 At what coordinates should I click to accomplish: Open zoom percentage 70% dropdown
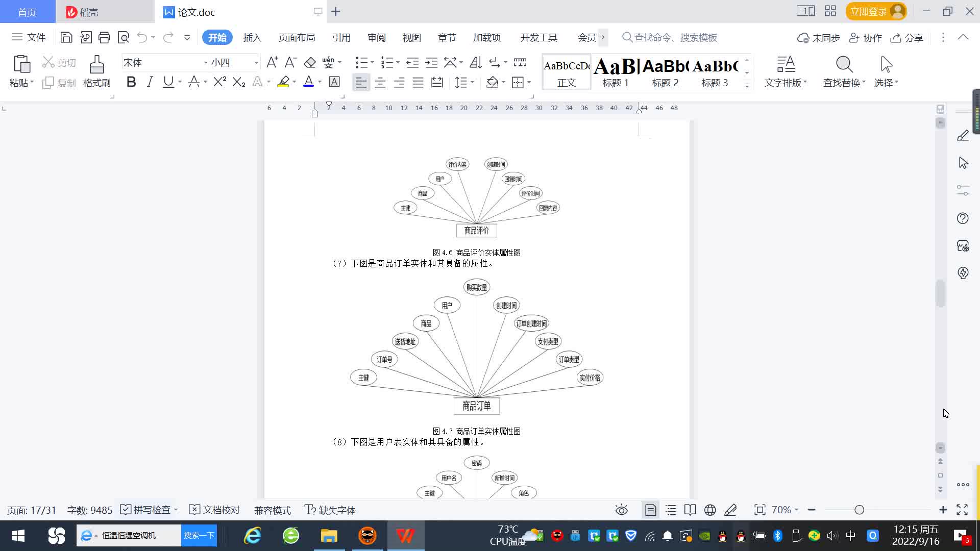click(785, 510)
